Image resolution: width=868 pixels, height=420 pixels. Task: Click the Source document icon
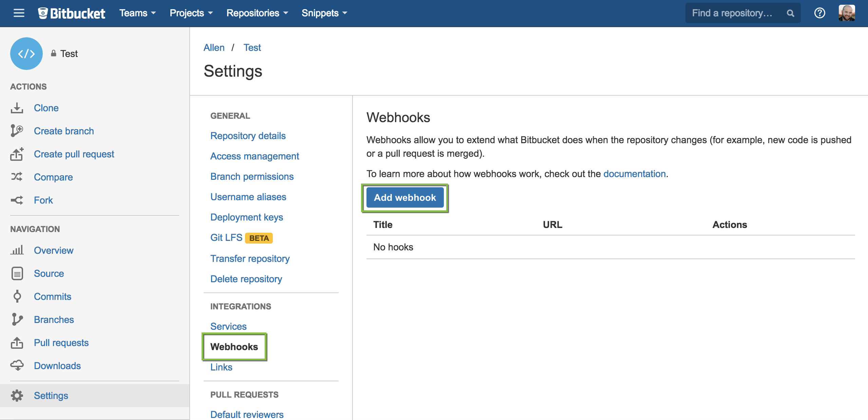17,273
